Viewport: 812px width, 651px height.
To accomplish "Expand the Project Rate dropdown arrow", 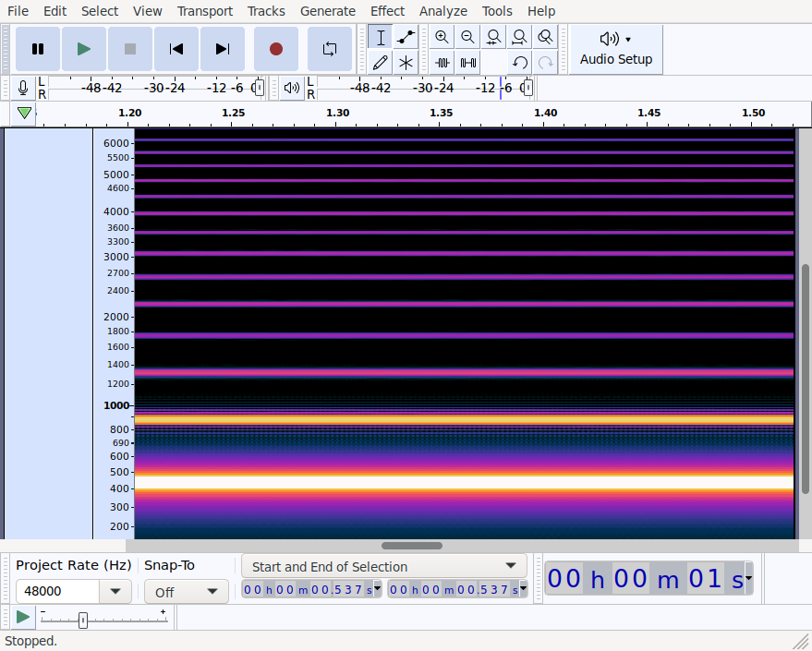I will (x=115, y=591).
